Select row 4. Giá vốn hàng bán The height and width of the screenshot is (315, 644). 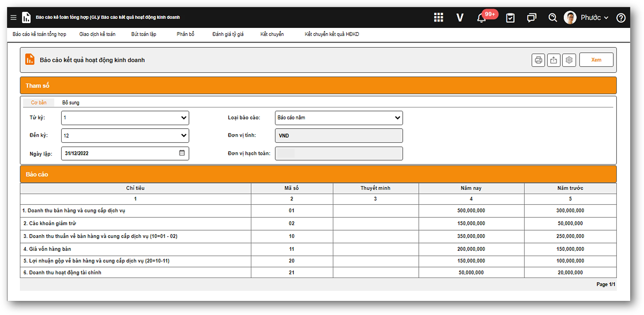pyautogui.click(x=318, y=249)
